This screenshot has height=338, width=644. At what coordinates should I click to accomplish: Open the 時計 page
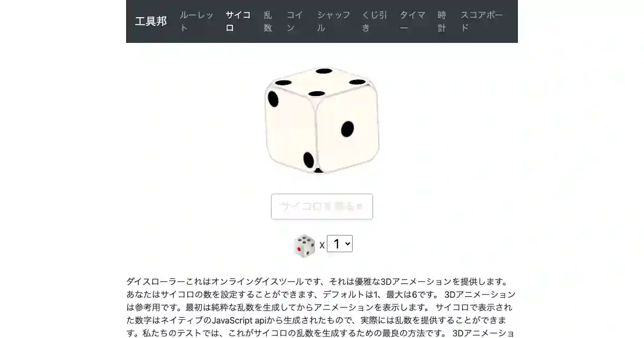pos(442,21)
